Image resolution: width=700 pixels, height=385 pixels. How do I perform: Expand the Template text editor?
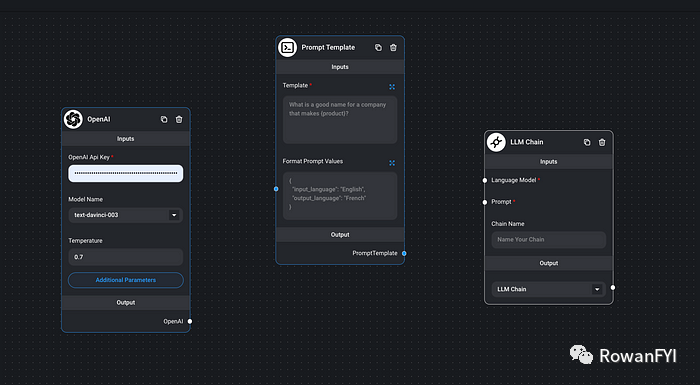392,87
